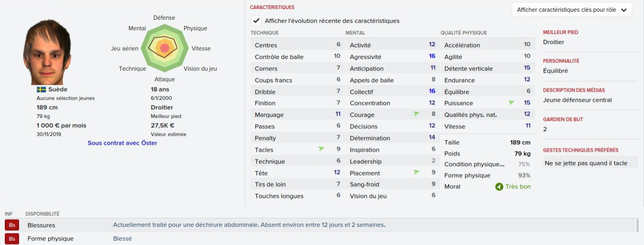Image resolution: width=644 pixels, height=245 pixels.
Task: Click the green Moral status icon
Action: pyautogui.click(x=499, y=187)
